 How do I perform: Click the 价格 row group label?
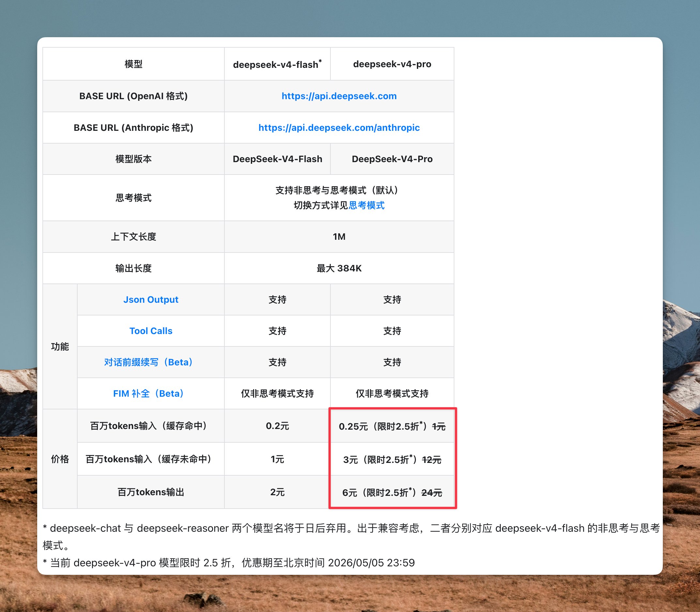60,459
